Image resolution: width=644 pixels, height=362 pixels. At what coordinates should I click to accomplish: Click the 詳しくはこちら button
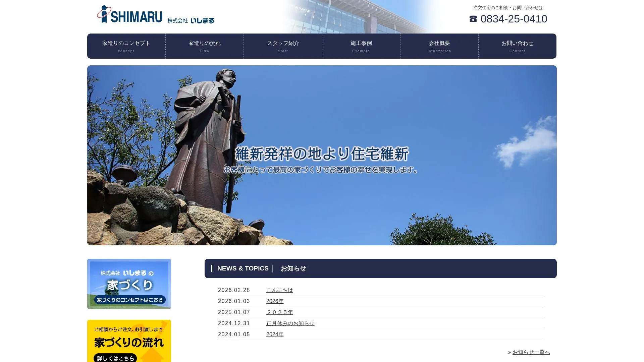pyautogui.click(x=115, y=358)
